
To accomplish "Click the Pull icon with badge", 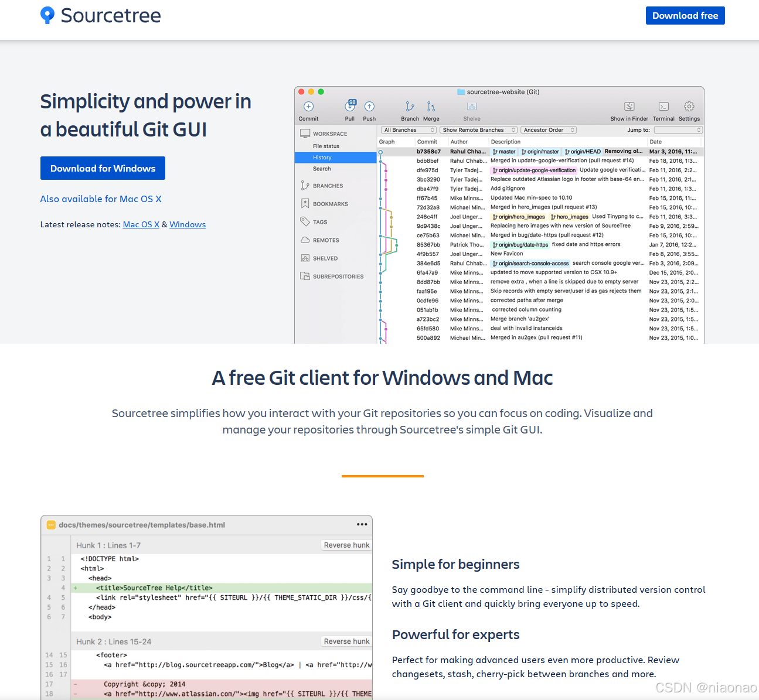I will [x=350, y=106].
